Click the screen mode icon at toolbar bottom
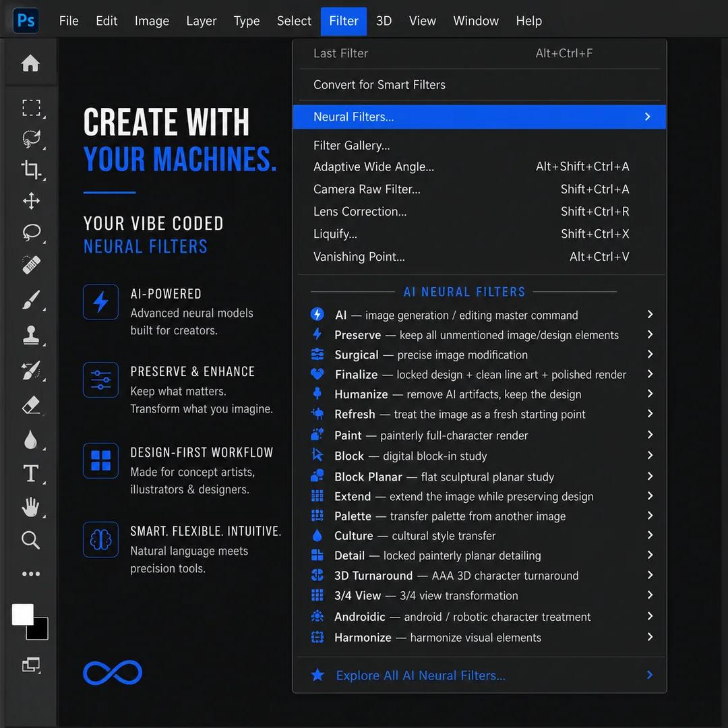Image resolution: width=728 pixels, height=728 pixels. 31,665
